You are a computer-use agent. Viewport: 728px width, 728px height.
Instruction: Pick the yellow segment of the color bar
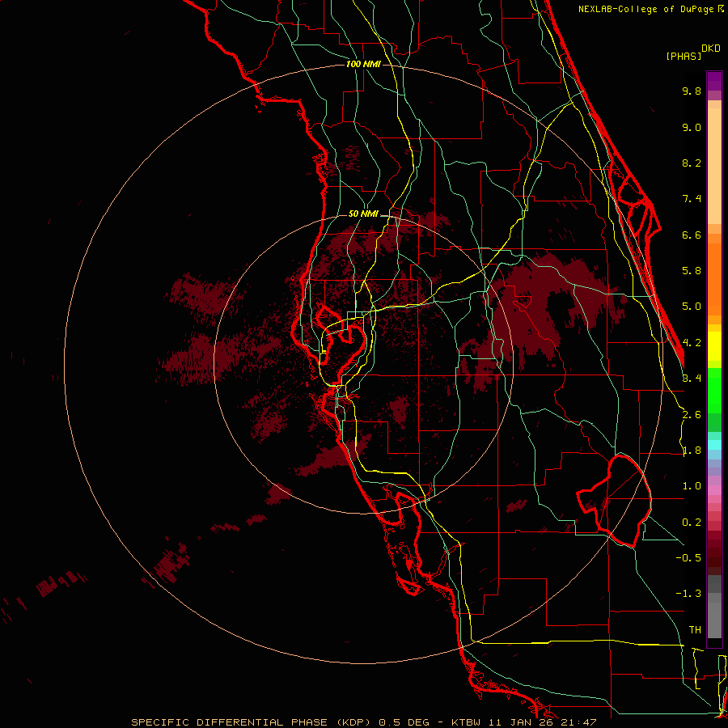[x=714, y=346]
